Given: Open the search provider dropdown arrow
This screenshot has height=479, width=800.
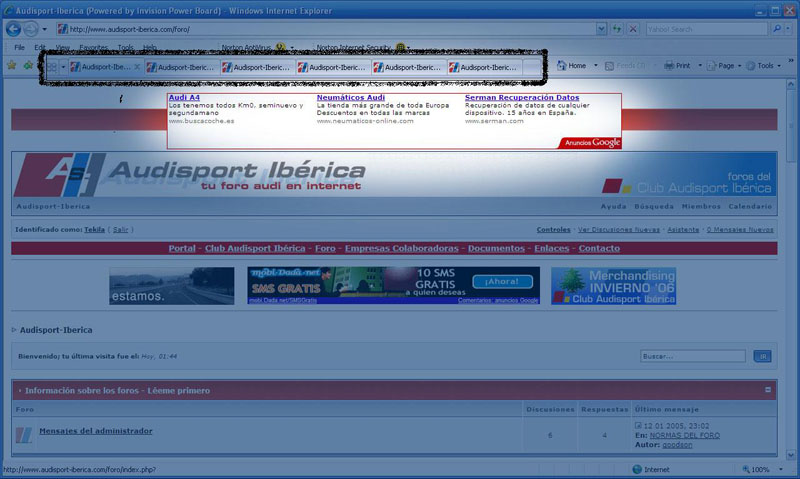Looking at the screenshot, I should [788, 29].
